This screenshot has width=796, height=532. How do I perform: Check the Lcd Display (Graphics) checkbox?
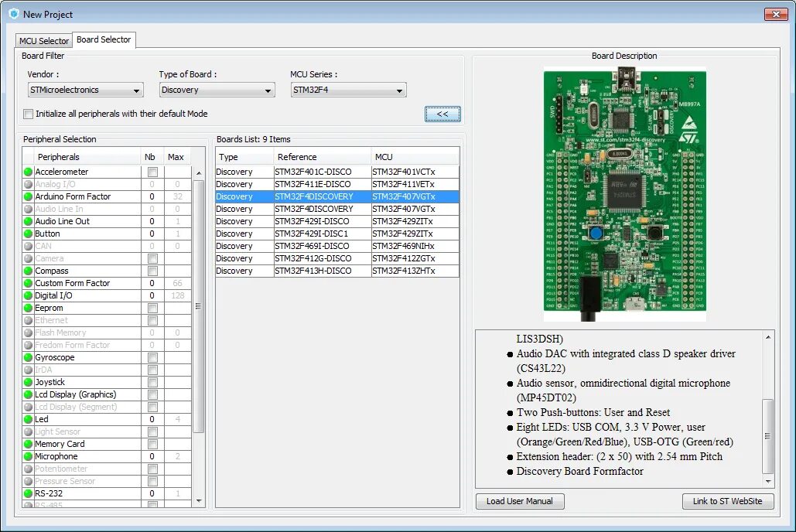point(152,394)
